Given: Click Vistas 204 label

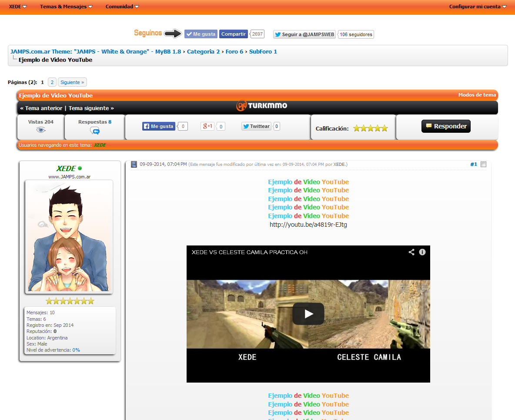Looking at the screenshot, I should click(x=41, y=122).
